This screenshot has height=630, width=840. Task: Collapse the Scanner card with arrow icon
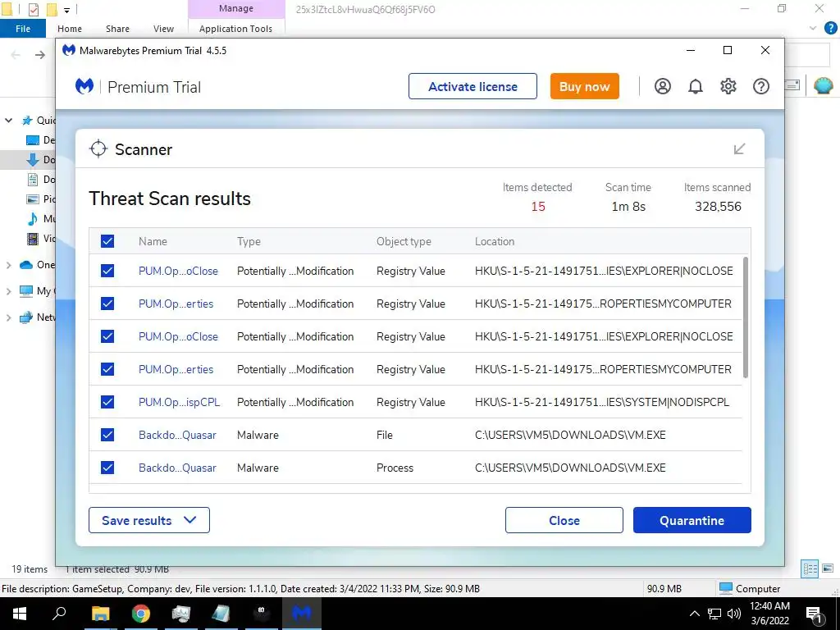pos(739,148)
